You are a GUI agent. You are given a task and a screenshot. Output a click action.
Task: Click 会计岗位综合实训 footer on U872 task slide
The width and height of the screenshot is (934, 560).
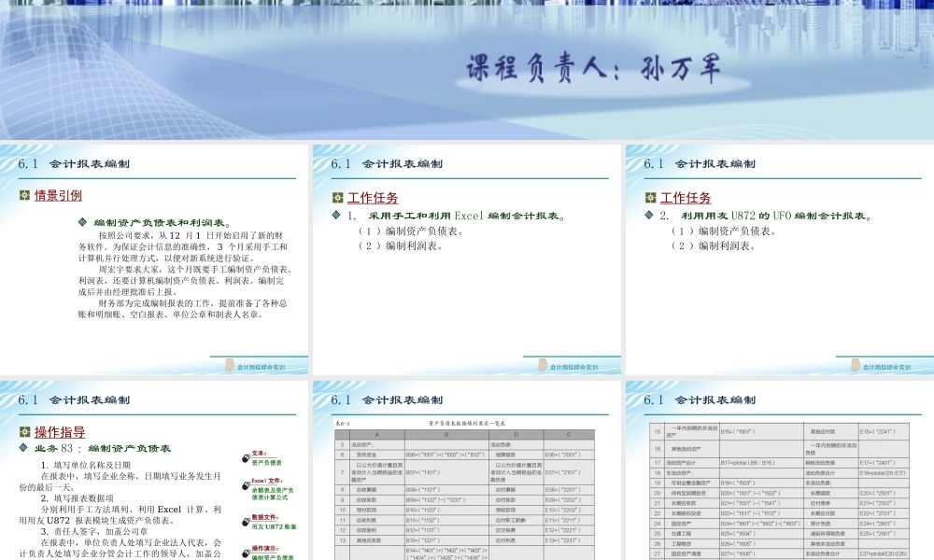(x=887, y=367)
